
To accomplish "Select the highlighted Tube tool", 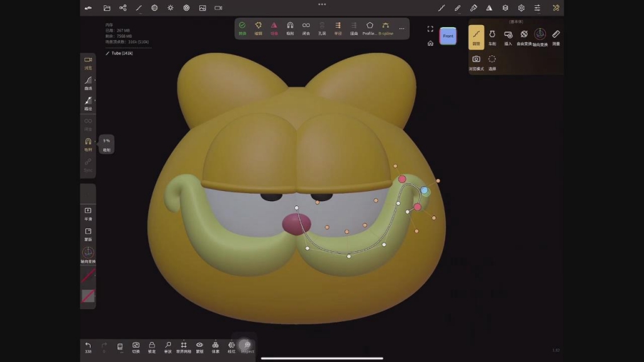I will (477, 37).
